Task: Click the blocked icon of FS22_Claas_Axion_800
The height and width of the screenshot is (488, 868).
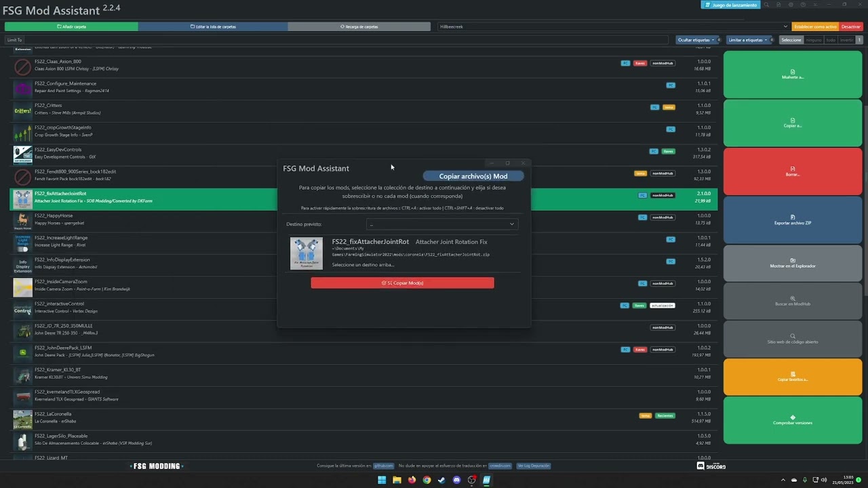Action: (23, 66)
